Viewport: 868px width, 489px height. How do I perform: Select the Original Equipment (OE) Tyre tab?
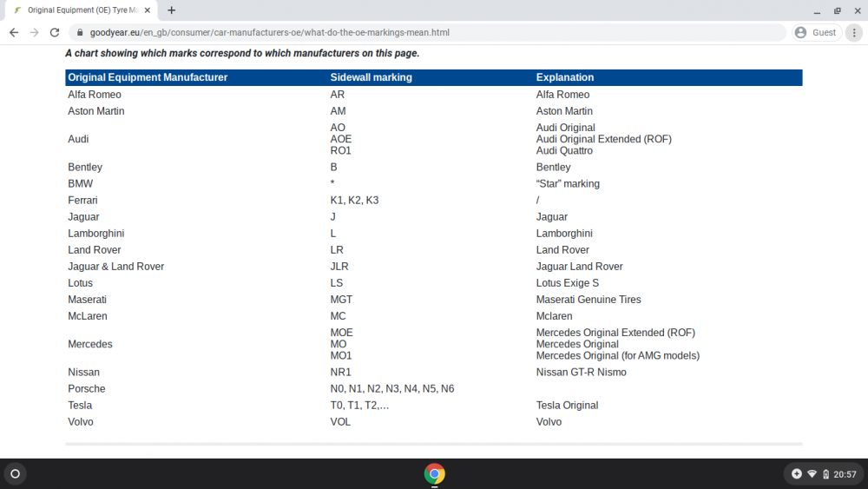click(82, 10)
